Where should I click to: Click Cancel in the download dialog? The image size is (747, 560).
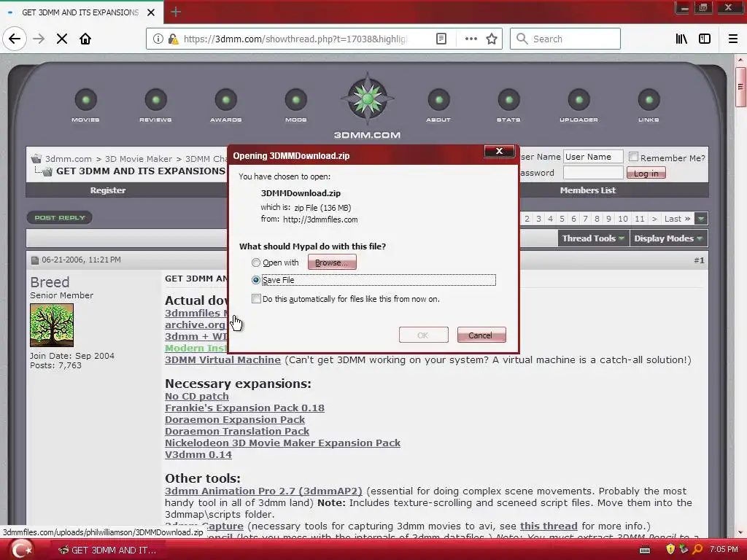(481, 335)
